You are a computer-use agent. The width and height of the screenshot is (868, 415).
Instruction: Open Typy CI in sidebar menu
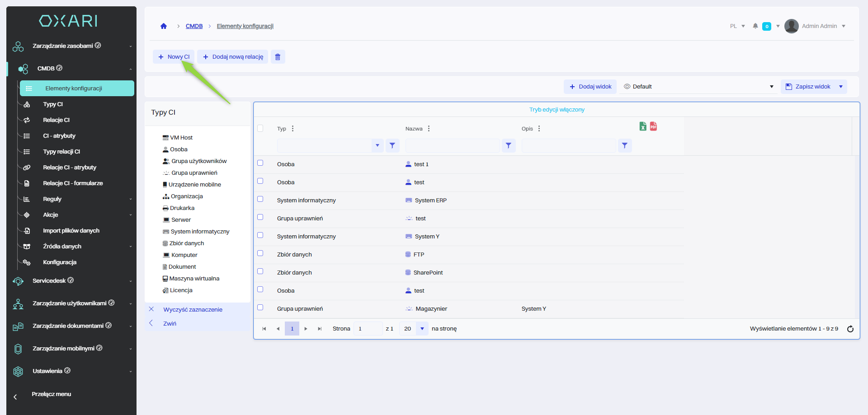[53, 104]
